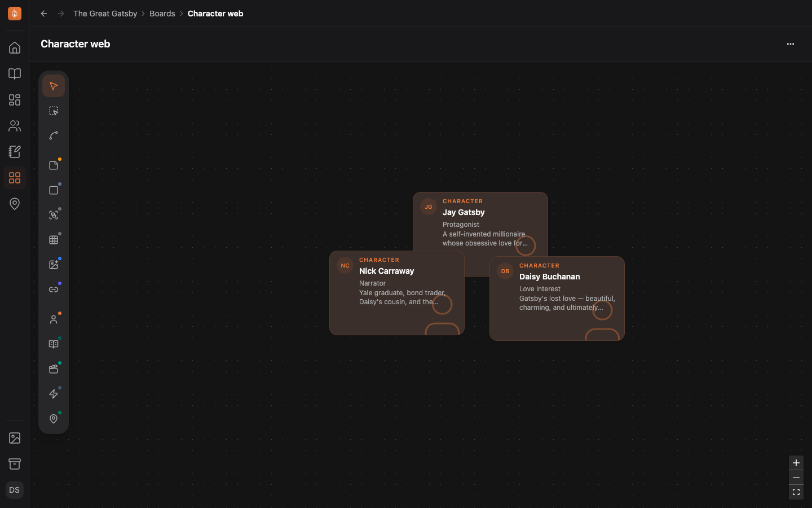Navigate forward with the right arrow

61,14
